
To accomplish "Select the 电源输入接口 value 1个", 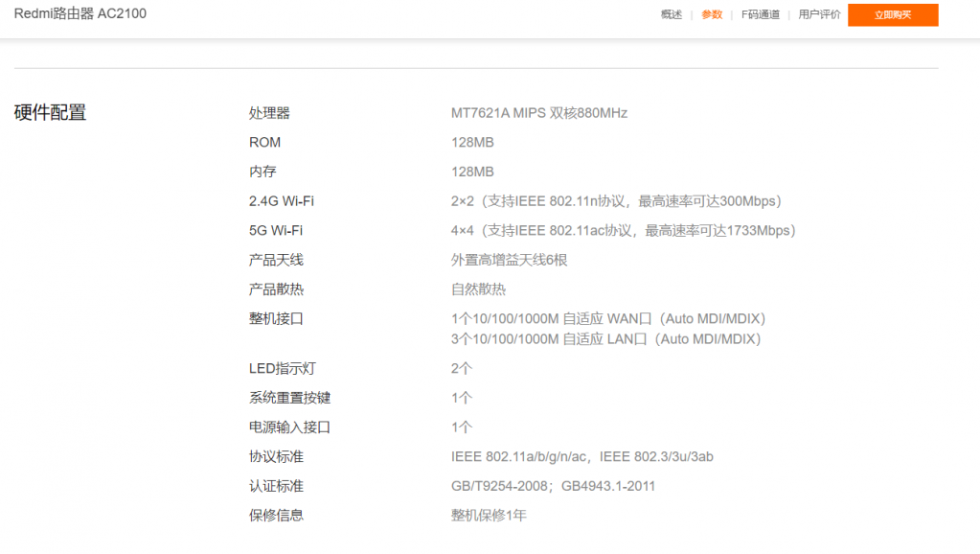I will click(x=461, y=427).
